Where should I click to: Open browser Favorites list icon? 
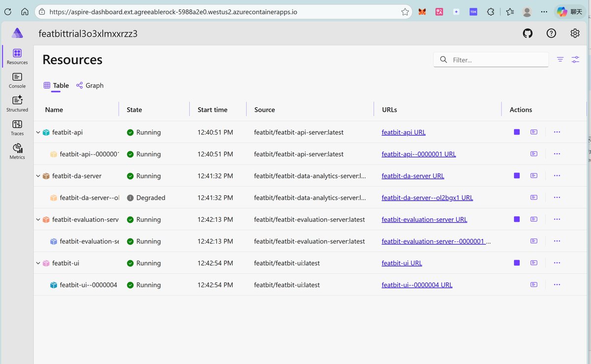(510, 11)
